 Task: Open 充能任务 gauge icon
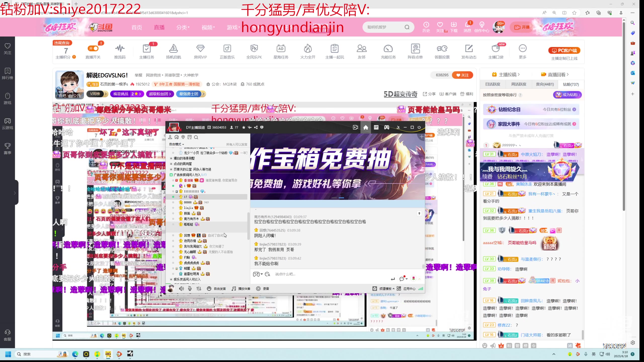pos(388,52)
